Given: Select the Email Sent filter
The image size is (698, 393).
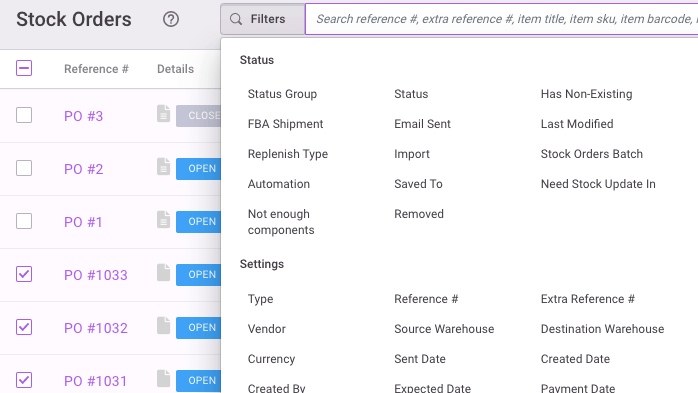Looking at the screenshot, I should pos(422,124).
